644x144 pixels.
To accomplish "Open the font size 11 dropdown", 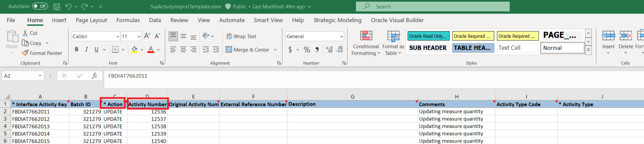I will tap(139, 36).
